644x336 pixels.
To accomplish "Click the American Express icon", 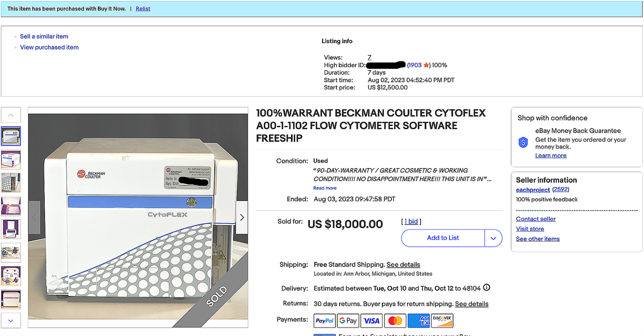I will 419,321.
